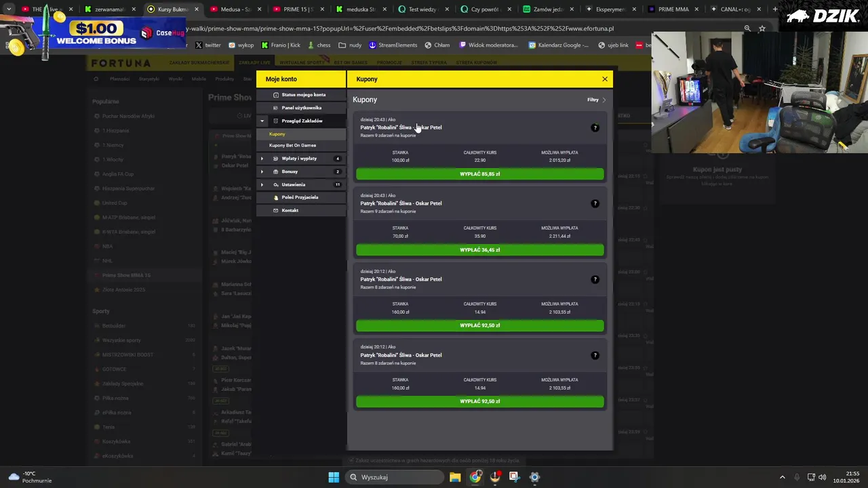Click WYPŁAĆ 85,85 zł button

click(x=480, y=174)
